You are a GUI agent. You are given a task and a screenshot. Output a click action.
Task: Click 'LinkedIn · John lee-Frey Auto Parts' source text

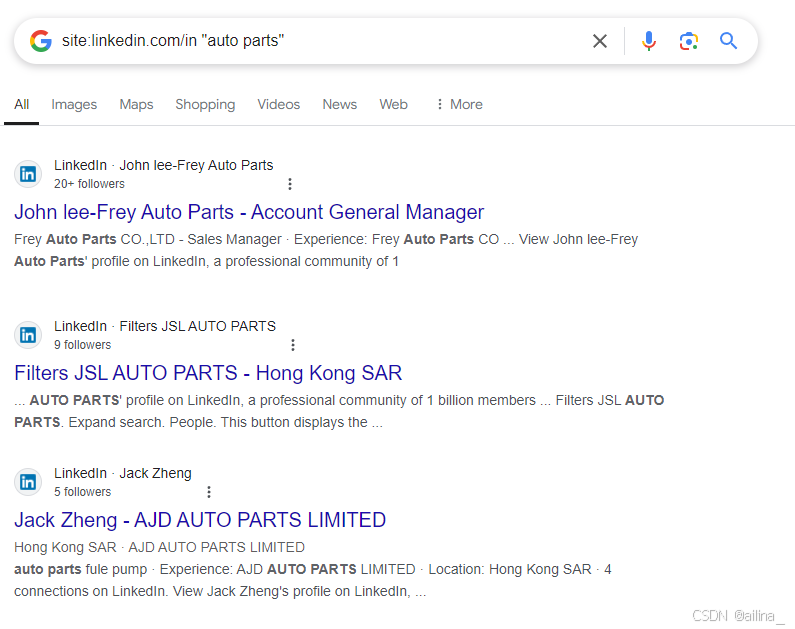coord(164,165)
